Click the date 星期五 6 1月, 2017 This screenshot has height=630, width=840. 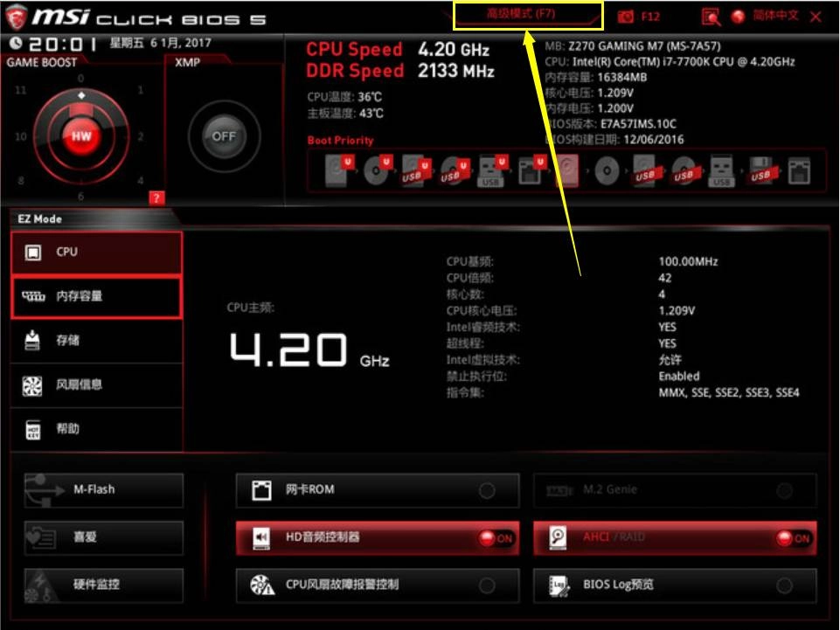coord(161,43)
